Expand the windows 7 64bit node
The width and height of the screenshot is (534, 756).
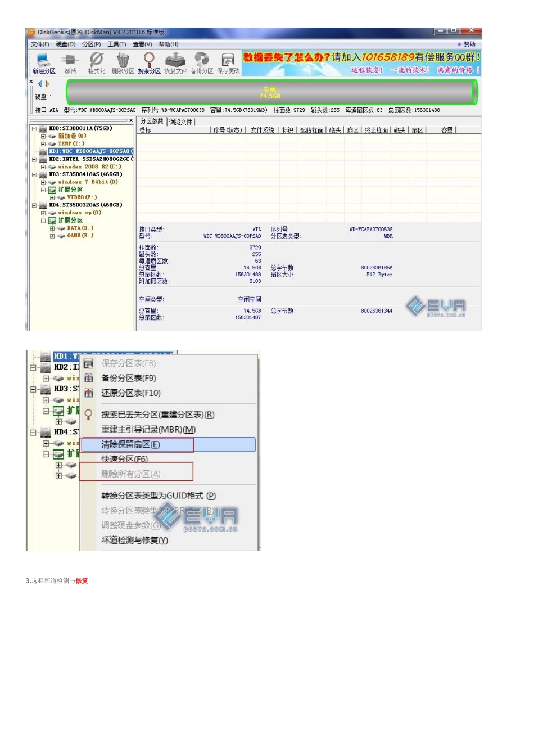tap(43, 182)
